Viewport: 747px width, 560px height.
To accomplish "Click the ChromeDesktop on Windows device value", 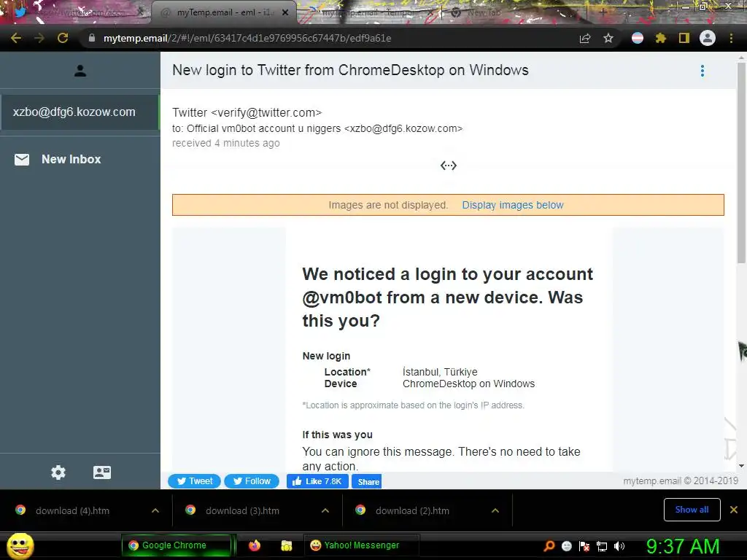I will (x=468, y=384).
